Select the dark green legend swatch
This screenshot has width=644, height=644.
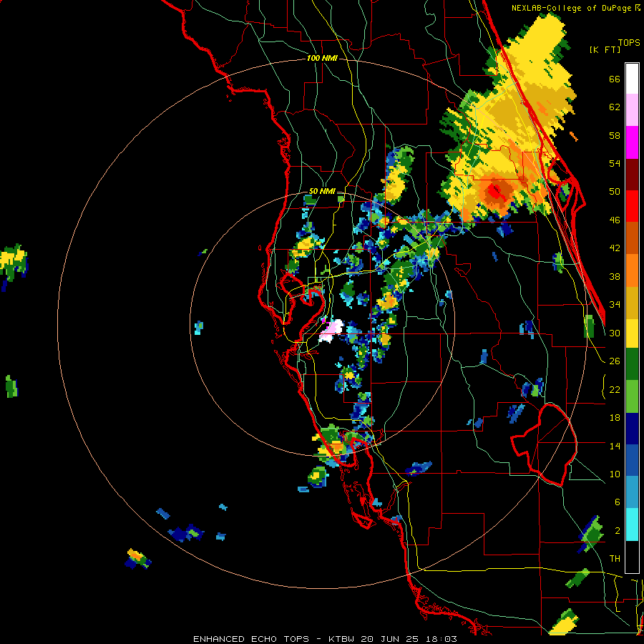pyautogui.click(x=632, y=364)
